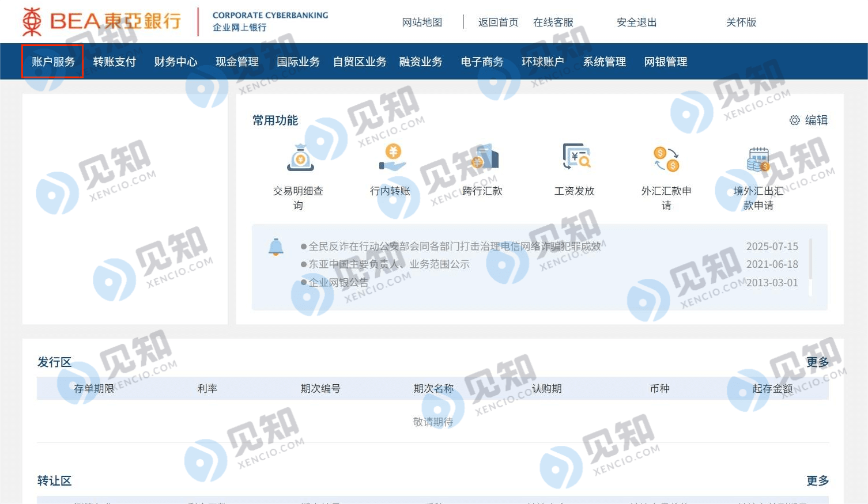Click 更多 in the 发行区 section

click(817, 362)
